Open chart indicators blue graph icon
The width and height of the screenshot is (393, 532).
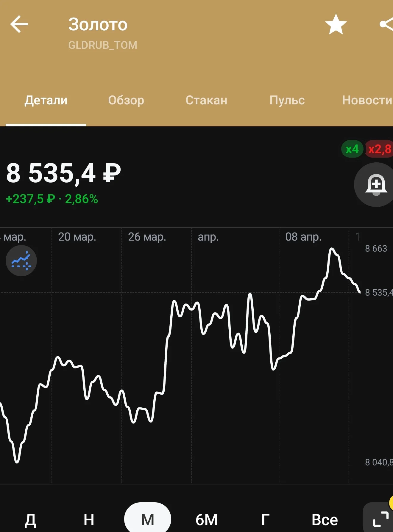(21, 261)
